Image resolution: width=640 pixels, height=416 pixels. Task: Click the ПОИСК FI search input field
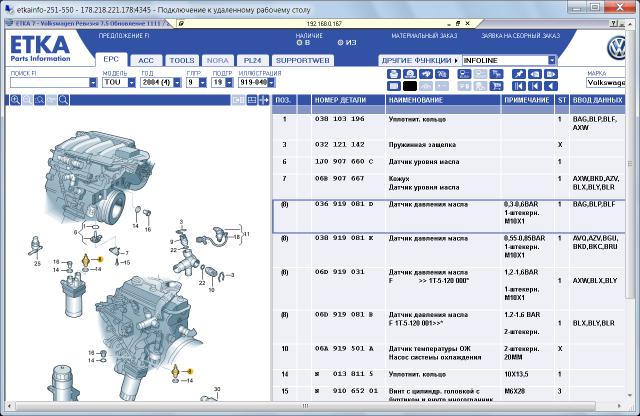click(49, 82)
